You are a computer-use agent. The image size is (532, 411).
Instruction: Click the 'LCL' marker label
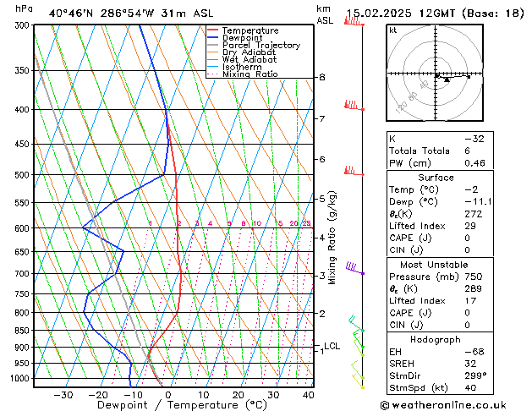pyautogui.click(x=332, y=346)
